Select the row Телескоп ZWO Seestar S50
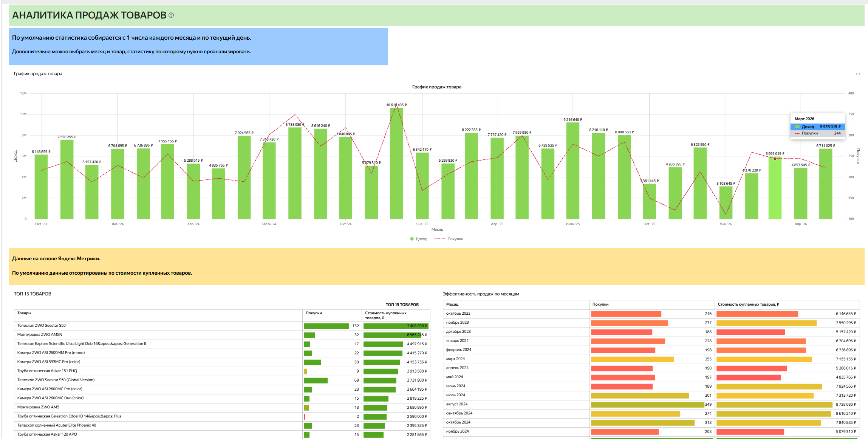 pos(222,326)
